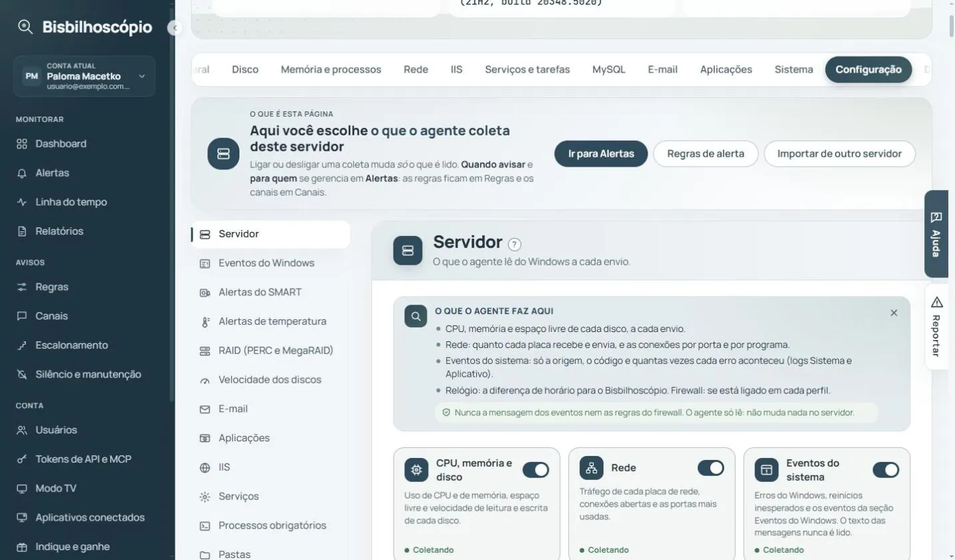
Task: Click the CPU chip icon on the card
Action: point(417,470)
